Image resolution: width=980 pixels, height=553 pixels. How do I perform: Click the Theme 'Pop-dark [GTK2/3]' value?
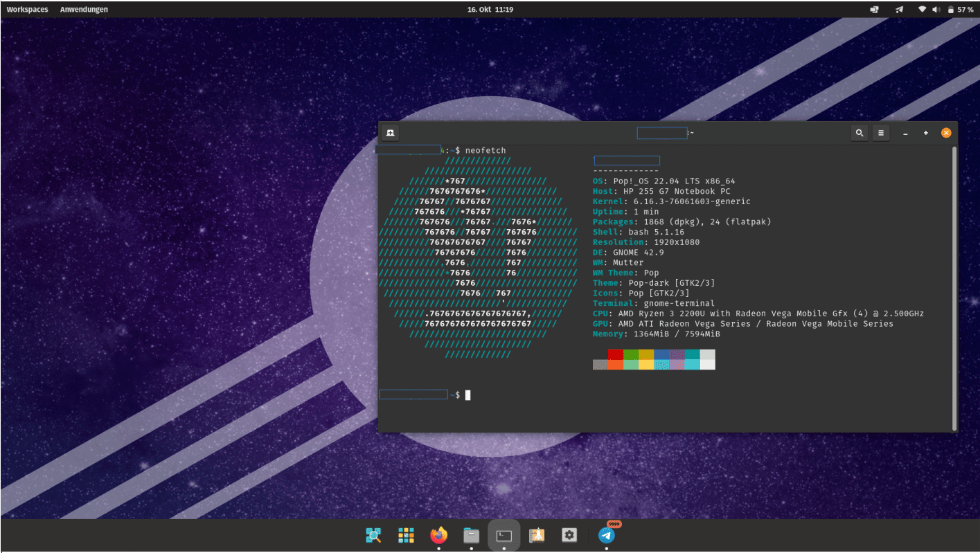(672, 283)
